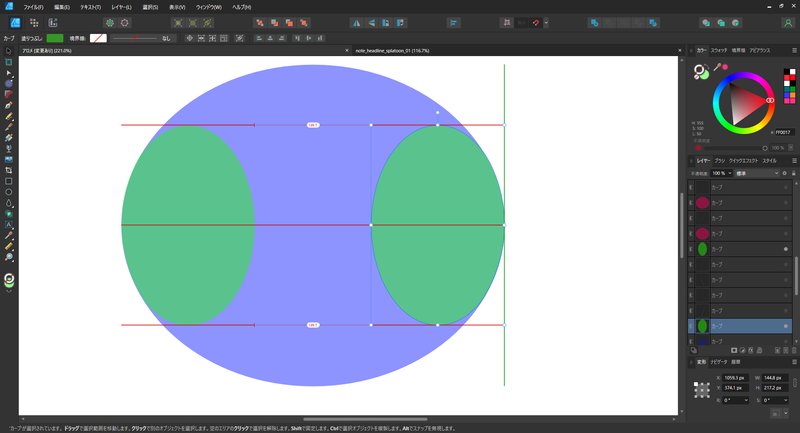Toggle visibility of blue ellipse layer

(x=786, y=341)
